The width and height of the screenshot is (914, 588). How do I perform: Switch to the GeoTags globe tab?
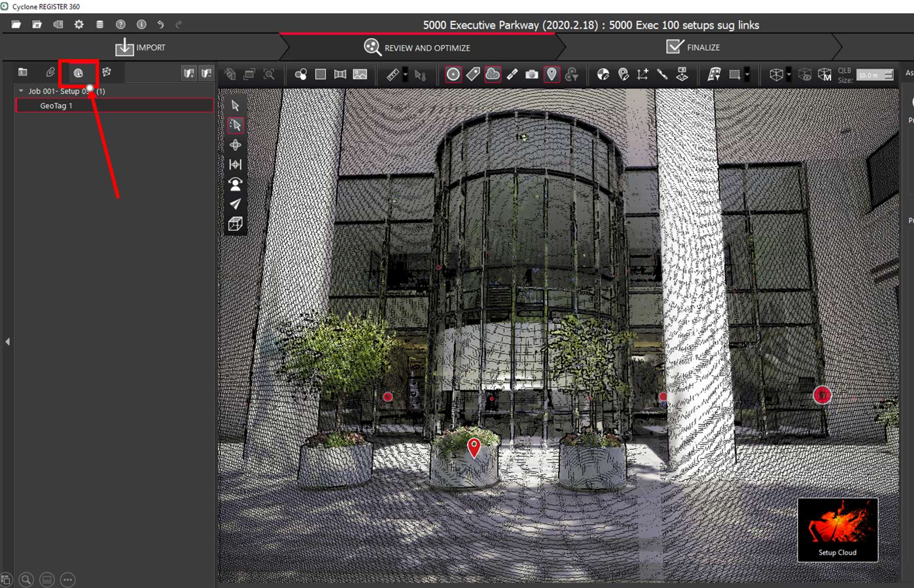78,73
